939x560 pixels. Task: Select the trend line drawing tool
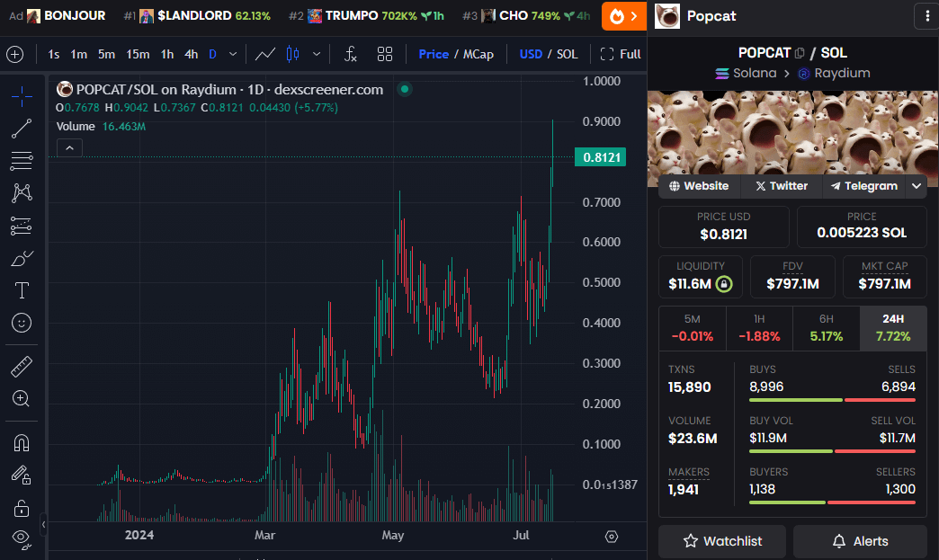coord(22,129)
